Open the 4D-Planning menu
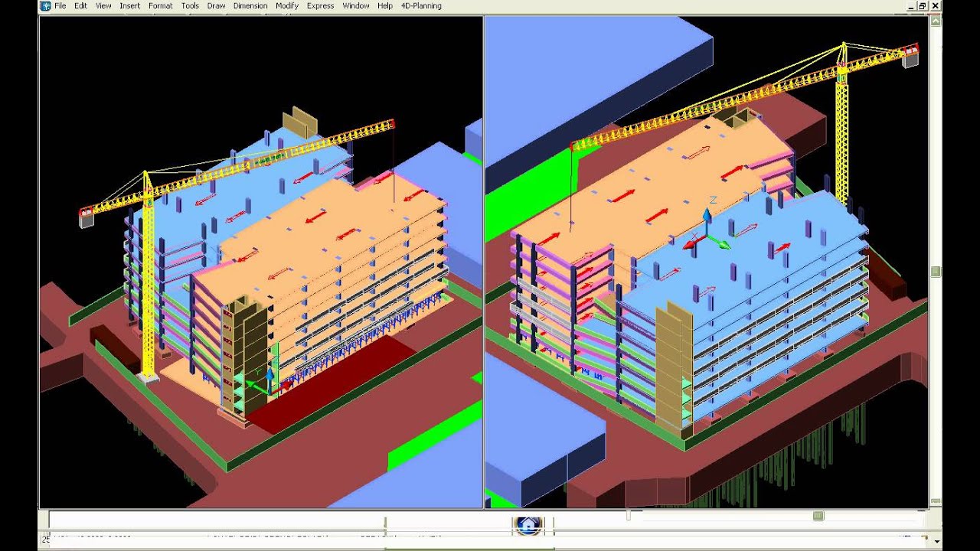This screenshot has width=980, height=551. coord(421,5)
